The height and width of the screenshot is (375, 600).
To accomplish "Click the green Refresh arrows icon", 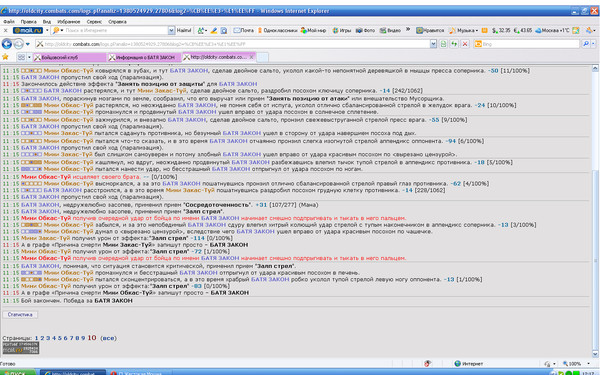I will 454,44.
